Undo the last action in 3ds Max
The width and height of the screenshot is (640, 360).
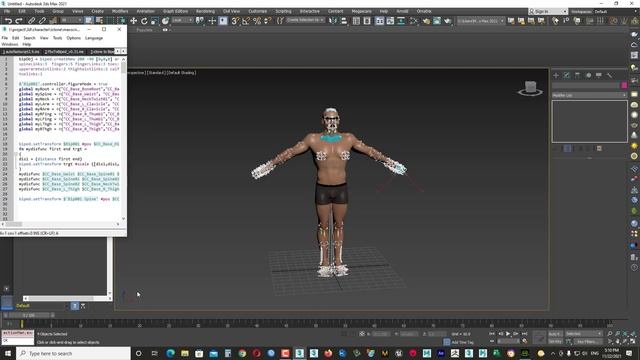click(x=8, y=21)
